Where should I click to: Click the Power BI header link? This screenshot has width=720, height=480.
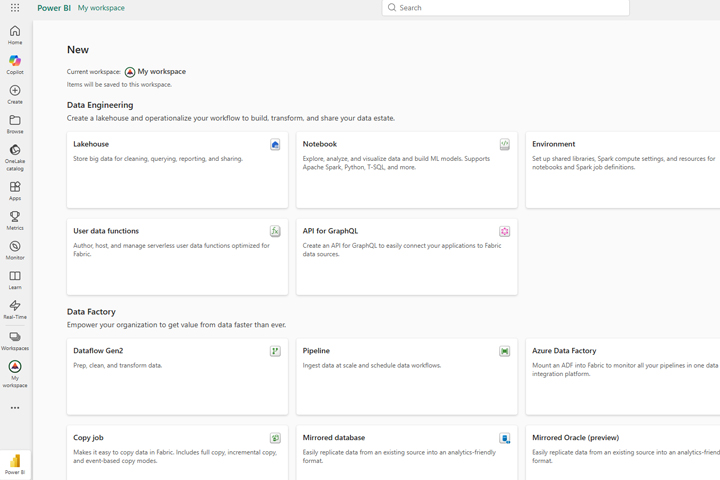point(54,8)
